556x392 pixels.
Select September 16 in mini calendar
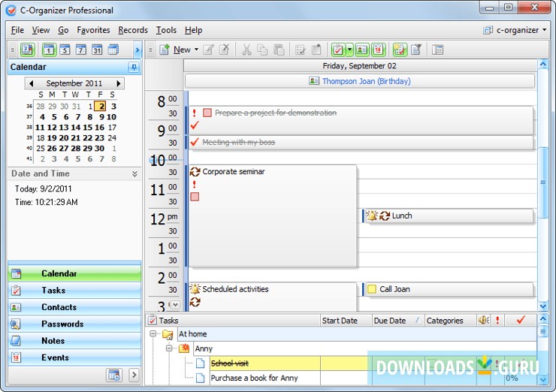(100, 127)
